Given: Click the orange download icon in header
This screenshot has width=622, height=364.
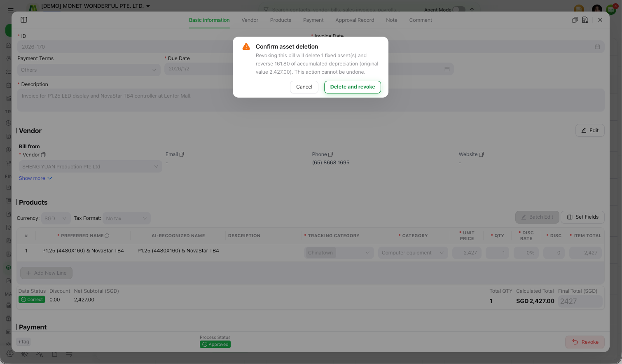Looking at the screenshot, I should tap(579, 9).
